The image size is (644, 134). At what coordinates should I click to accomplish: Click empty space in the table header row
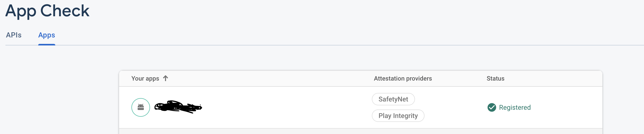click(x=271, y=78)
